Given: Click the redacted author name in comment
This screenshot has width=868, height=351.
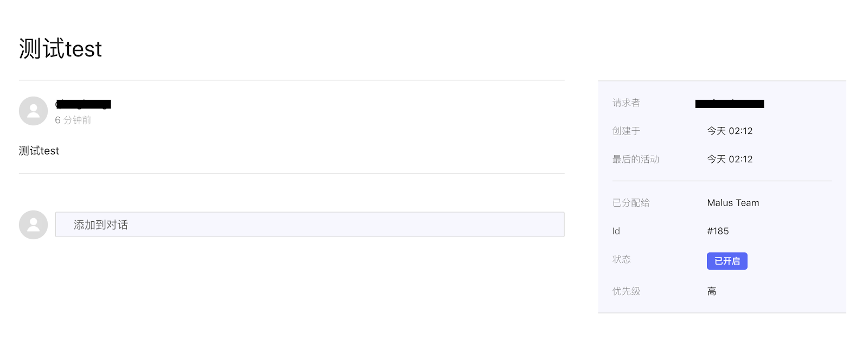Looking at the screenshot, I should pos(84,104).
